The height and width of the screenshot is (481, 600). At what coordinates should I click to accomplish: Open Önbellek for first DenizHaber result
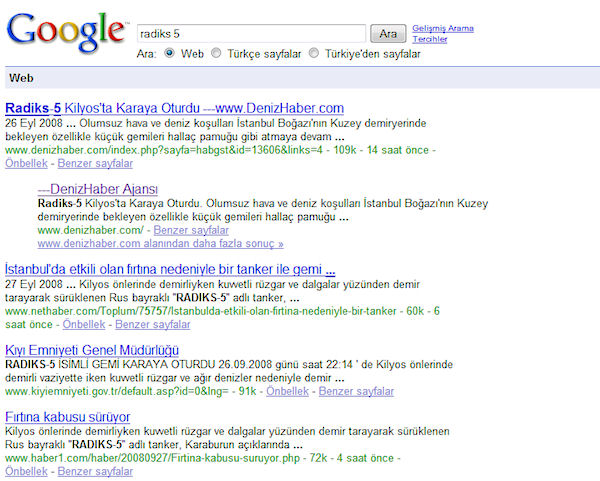tap(28, 163)
